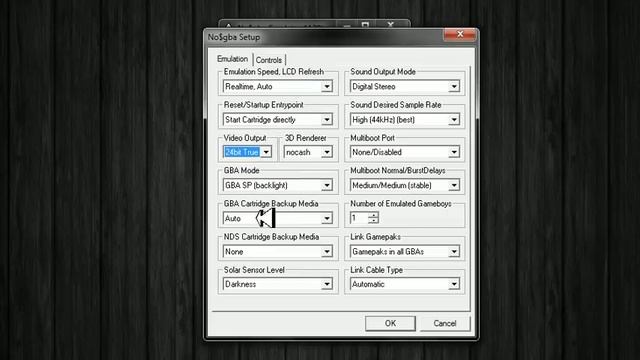This screenshot has width=640, height=360.
Task: Open the GBA Cartridge Backup Media dropdown arrow
Action: click(x=327, y=218)
